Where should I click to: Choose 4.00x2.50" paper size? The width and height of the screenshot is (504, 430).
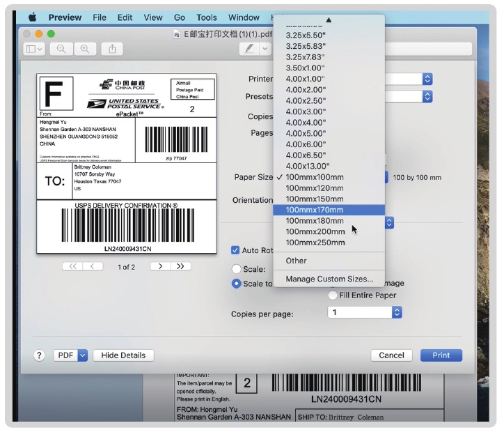[329, 100]
